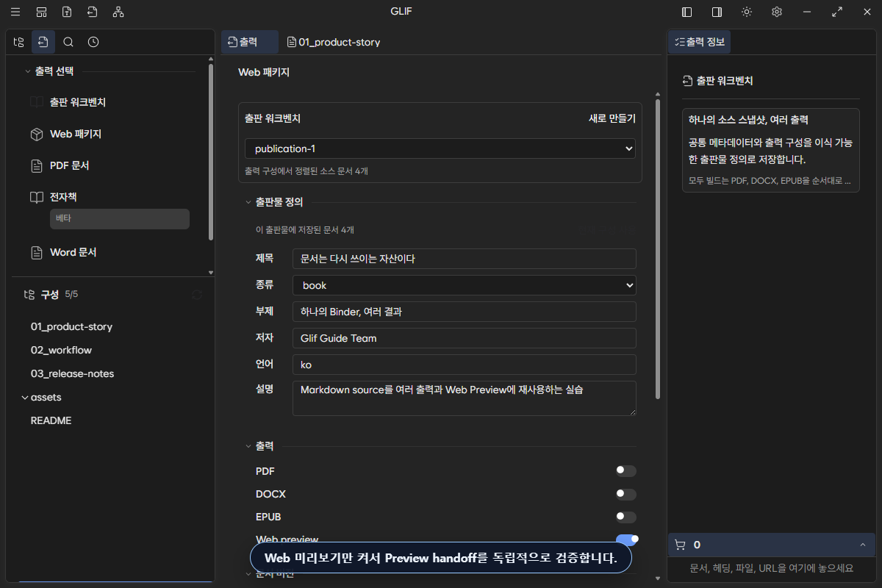Open the structure diagram icon in title bar
882x588 pixels.
tap(118, 12)
